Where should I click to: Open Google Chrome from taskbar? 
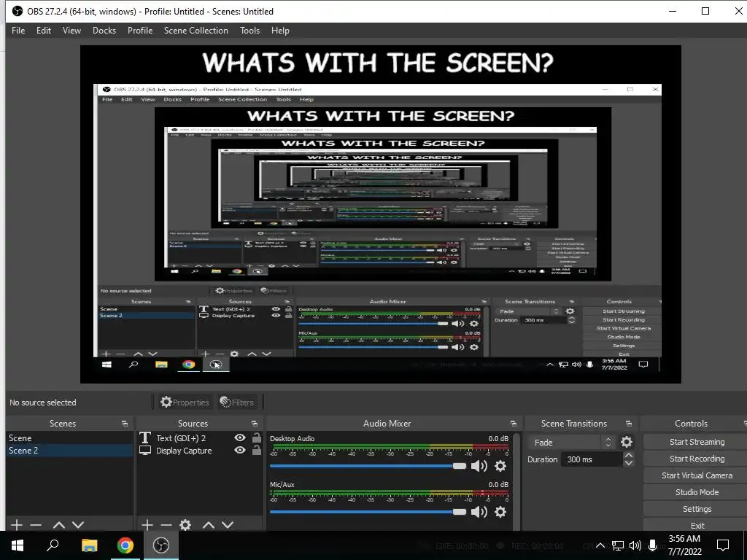pos(125,545)
